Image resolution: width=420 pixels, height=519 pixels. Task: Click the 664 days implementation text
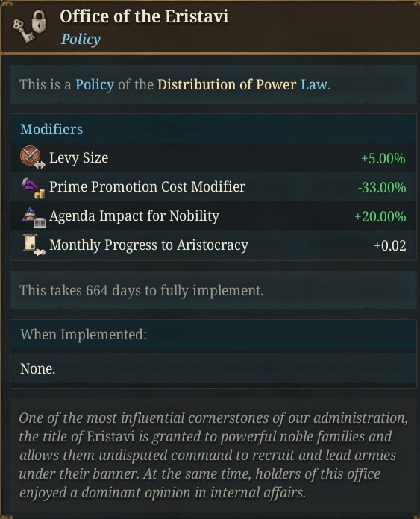(x=142, y=291)
